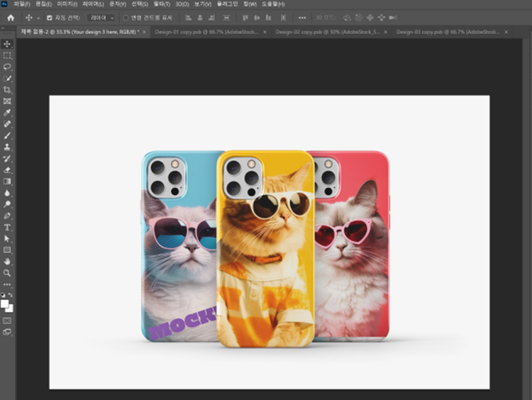Align vertical centers in options bar
Image resolution: width=532 pixels, height=400 pixels.
pyautogui.click(x=257, y=18)
